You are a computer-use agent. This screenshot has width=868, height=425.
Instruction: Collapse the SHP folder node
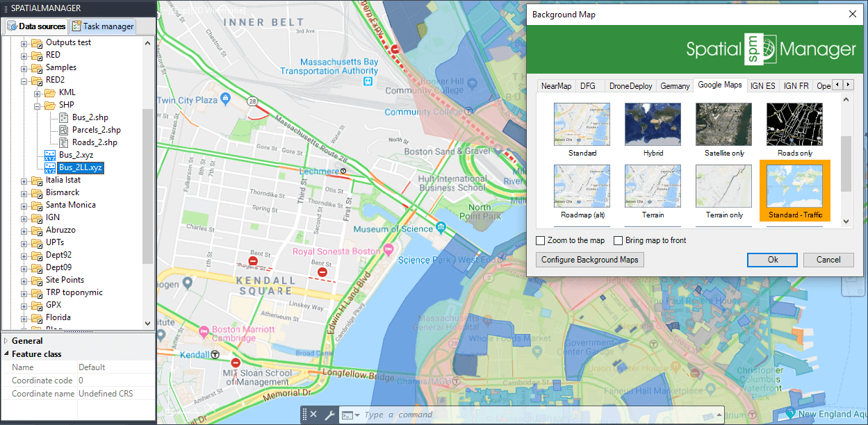pos(37,105)
